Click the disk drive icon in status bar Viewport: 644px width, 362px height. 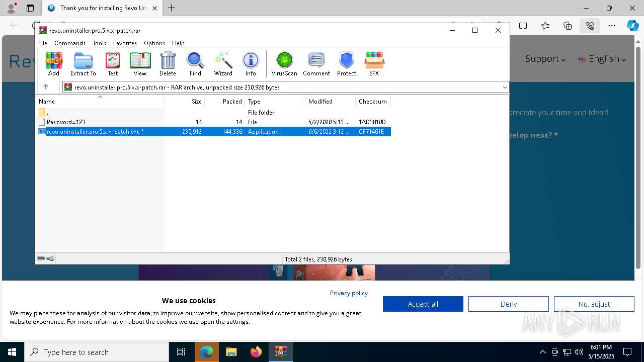tap(41, 258)
